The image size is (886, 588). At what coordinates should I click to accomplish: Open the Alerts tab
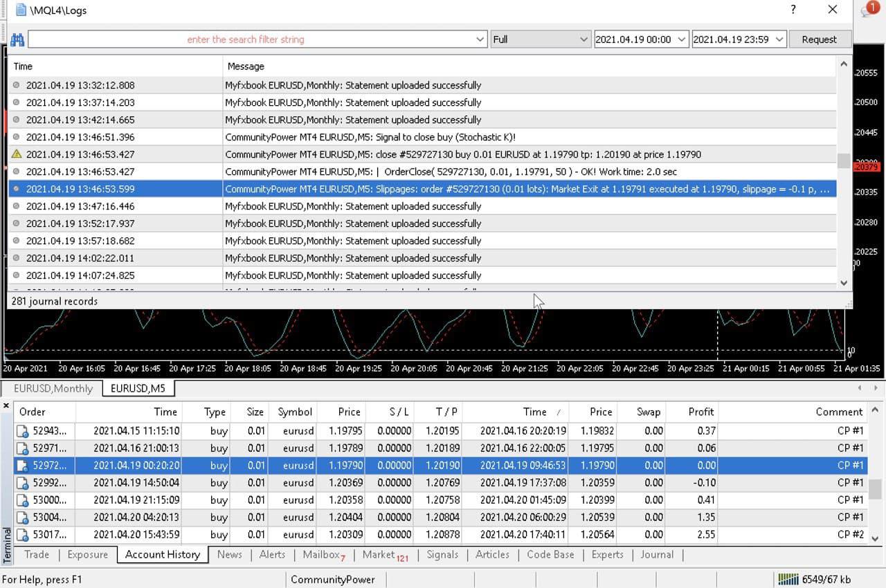(272, 554)
